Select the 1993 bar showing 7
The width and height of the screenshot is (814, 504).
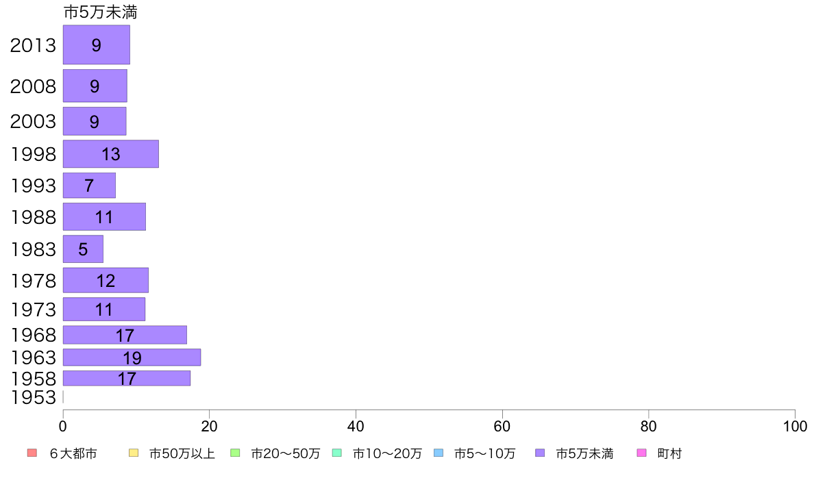[x=89, y=186]
